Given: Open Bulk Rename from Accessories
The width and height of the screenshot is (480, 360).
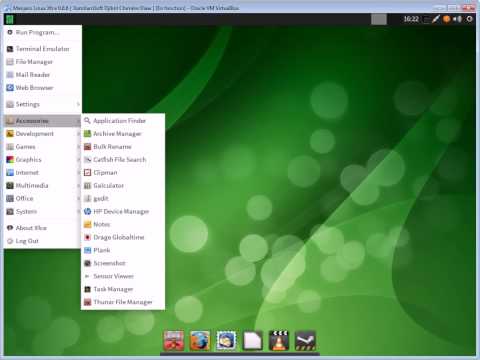Looking at the screenshot, I should click(x=123, y=147).
